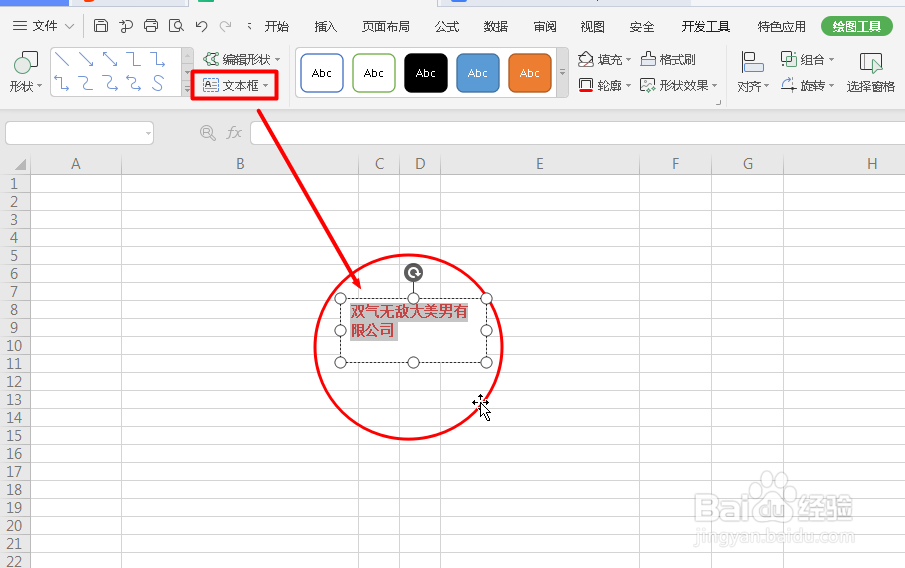Click the redo arrow icon
The height and width of the screenshot is (568, 905).
pos(226,25)
